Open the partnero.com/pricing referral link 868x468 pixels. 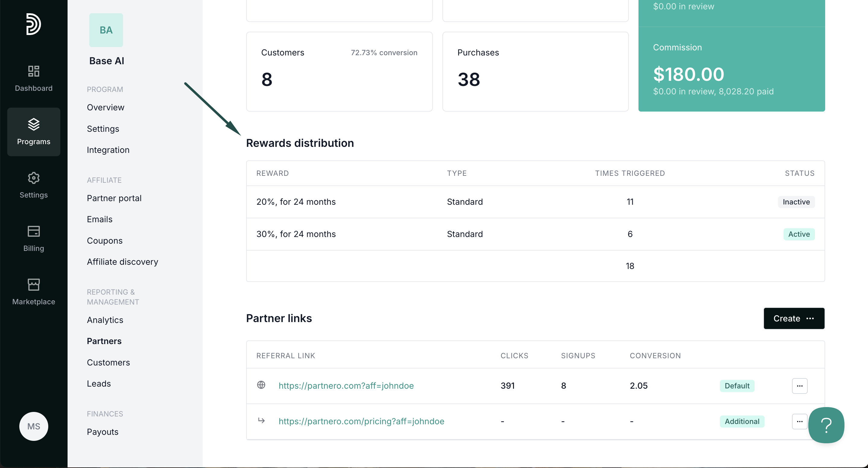[x=361, y=421]
